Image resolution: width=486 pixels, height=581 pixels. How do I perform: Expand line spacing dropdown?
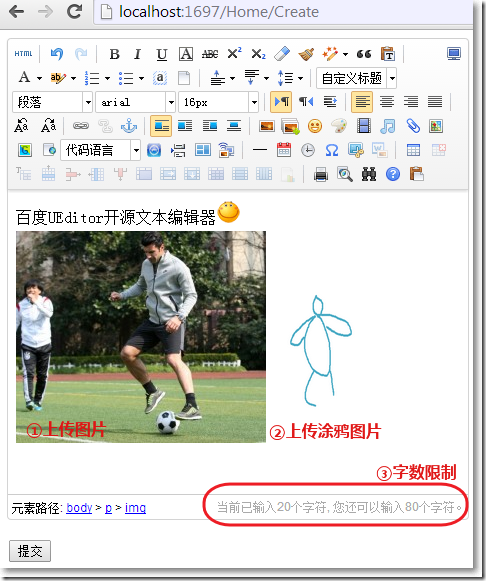[x=300, y=78]
